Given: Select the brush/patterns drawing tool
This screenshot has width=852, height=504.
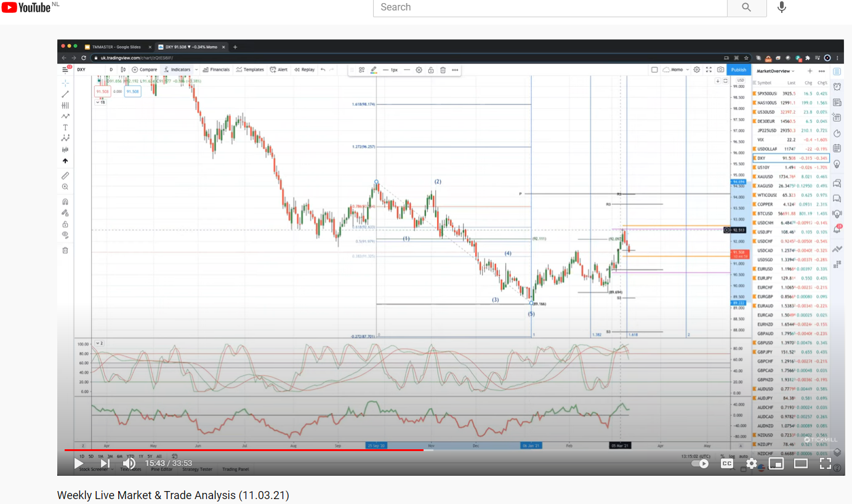Looking at the screenshot, I should 65,116.
